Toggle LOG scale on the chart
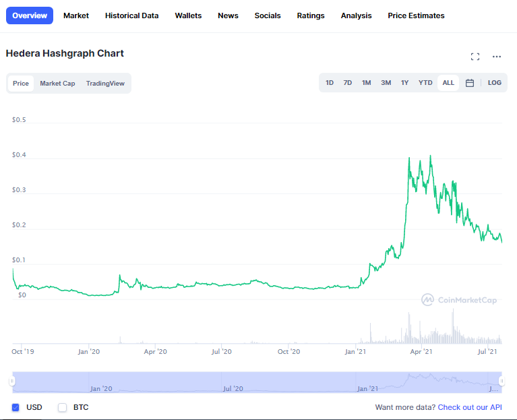The width and height of the screenshot is (517, 420). pyautogui.click(x=494, y=83)
